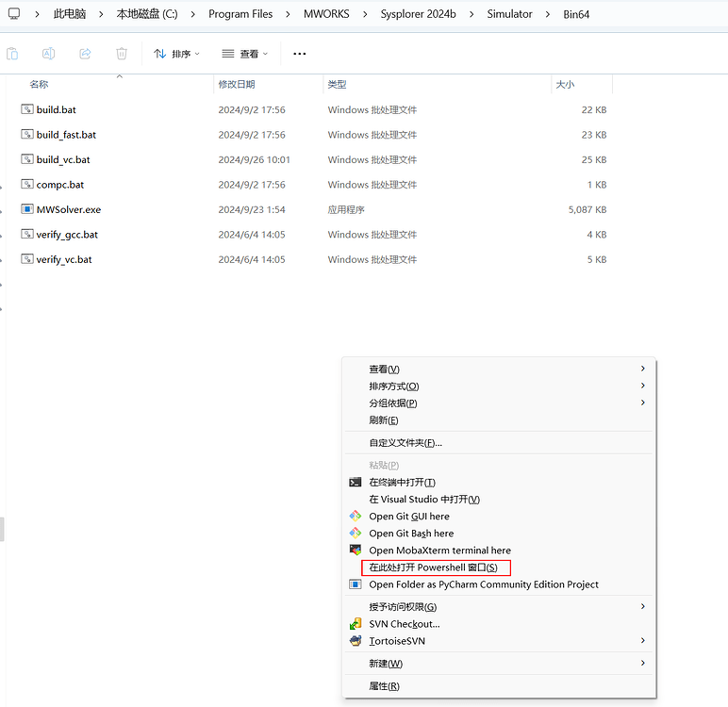Sort by the 大小 column header

click(565, 85)
